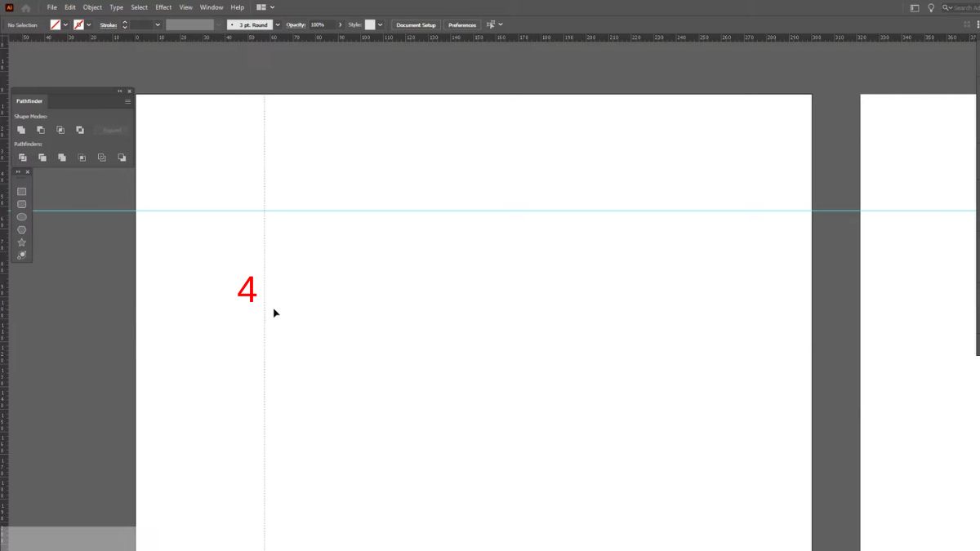This screenshot has width=980, height=551.
Task: Click the Divide pathfinder icon
Action: tap(23, 158)
